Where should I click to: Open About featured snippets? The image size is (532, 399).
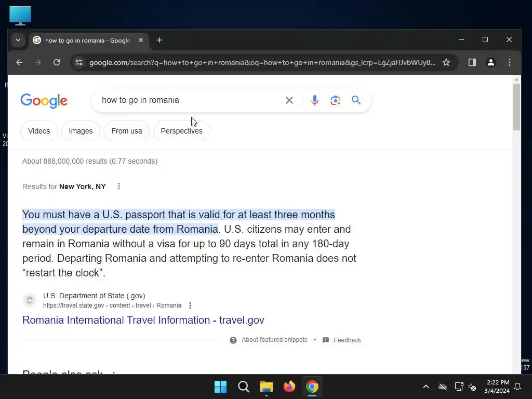coord(274,340)
